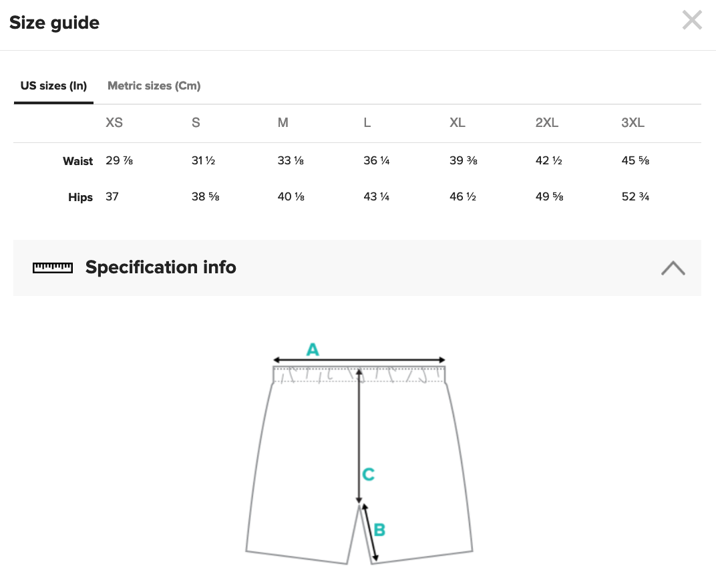Viewport: 716px width, 588px height.
Task: Switch to Metric sizes (Cm) tab
Action: [154, 86]
